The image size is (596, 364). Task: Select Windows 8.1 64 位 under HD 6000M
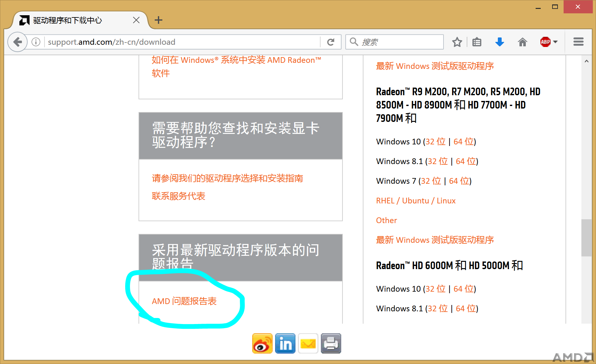click(466, 308)
